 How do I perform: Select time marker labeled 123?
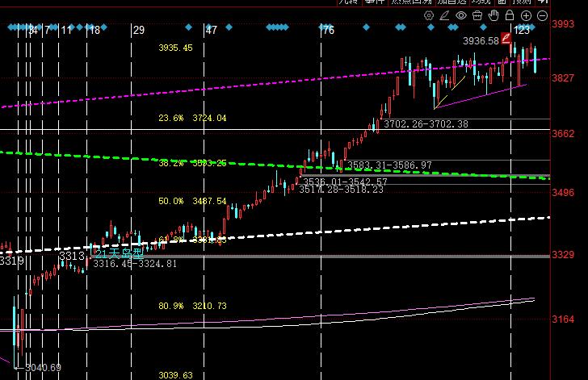[x=521, y=30]
